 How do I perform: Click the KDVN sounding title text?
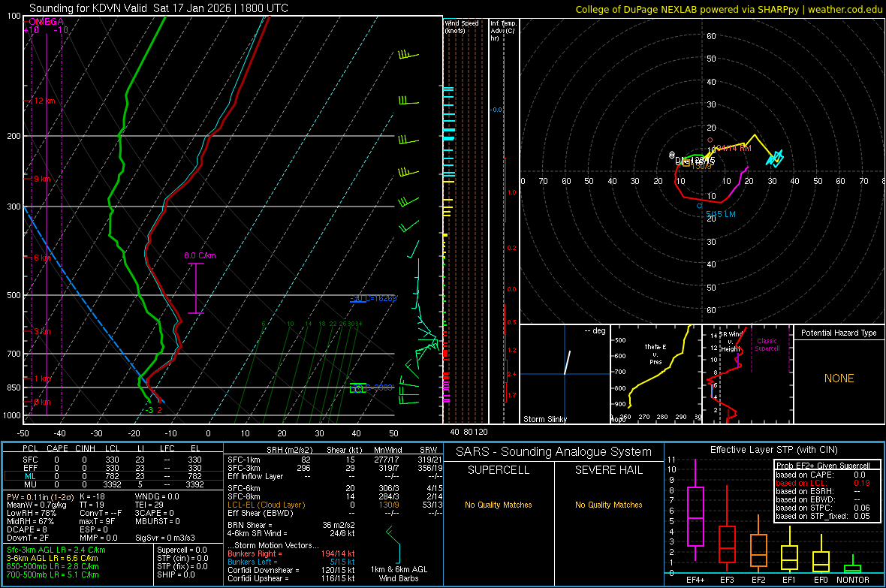[158, 8]
